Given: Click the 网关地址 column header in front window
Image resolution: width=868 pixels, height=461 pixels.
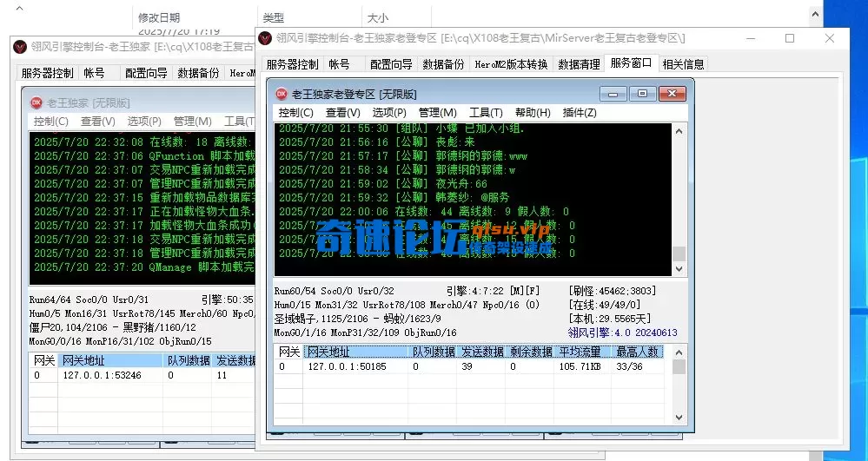Looking at the screenshot, I should [355, 352].
